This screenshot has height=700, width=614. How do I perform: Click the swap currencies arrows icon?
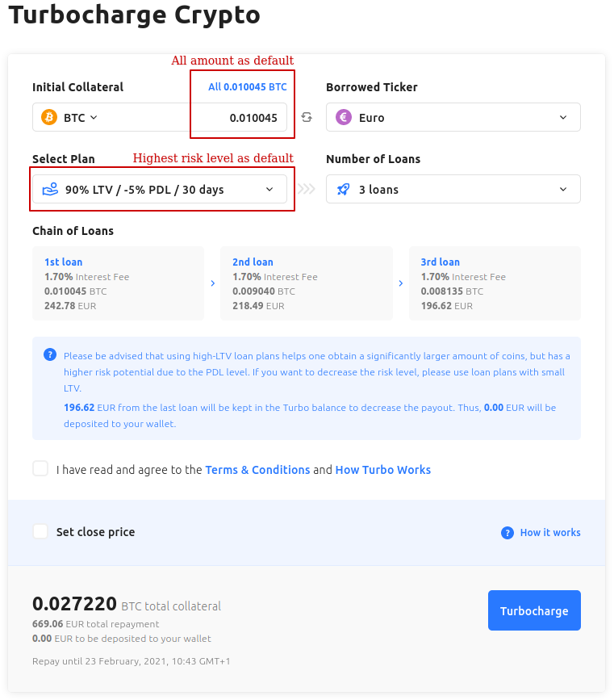point(307,118)
